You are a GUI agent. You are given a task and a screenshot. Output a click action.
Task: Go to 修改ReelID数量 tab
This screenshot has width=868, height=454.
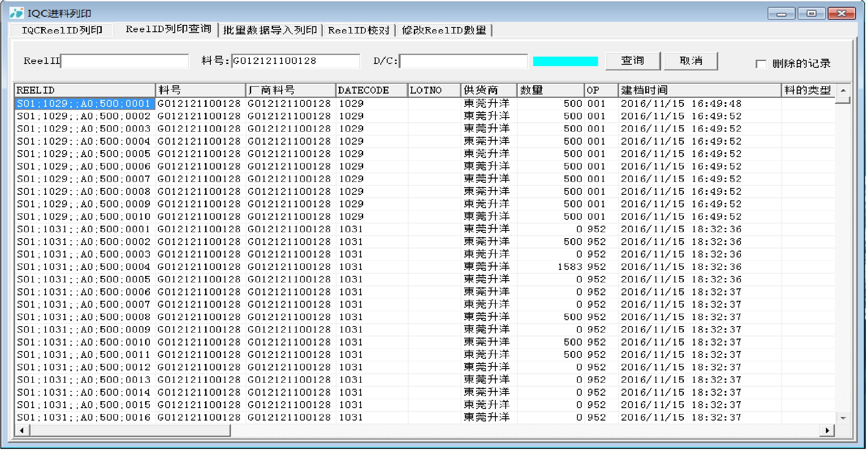[444, 30]
